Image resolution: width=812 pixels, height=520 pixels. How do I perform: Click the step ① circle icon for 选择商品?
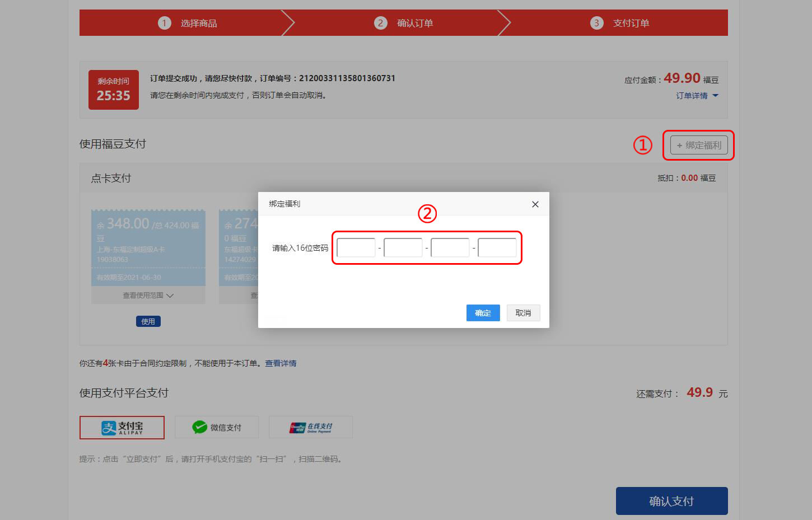(x=164, y=23)
